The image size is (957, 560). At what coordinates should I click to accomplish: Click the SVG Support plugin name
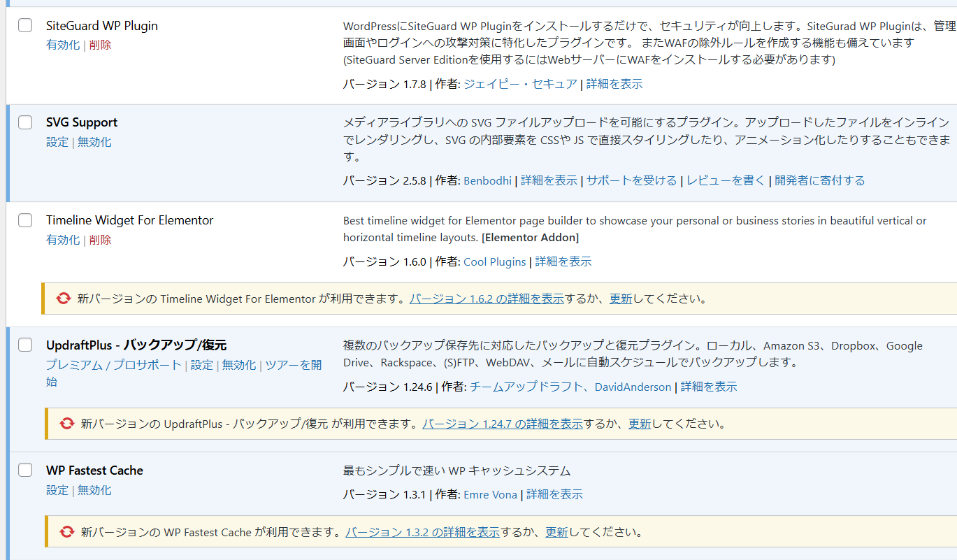pos(82,122)
